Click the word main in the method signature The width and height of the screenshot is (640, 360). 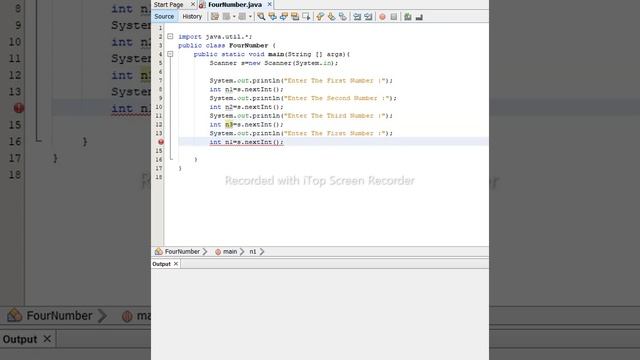pos(276,54)
